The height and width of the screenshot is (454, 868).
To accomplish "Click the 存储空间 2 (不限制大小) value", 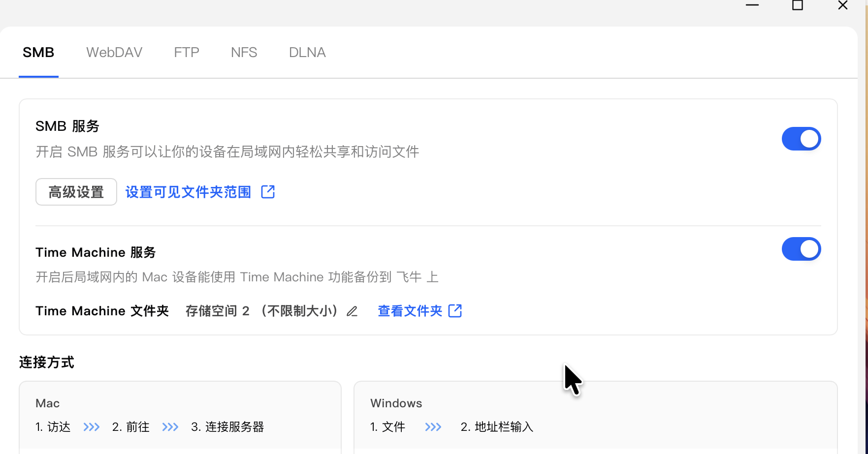I will click(261, 311).
